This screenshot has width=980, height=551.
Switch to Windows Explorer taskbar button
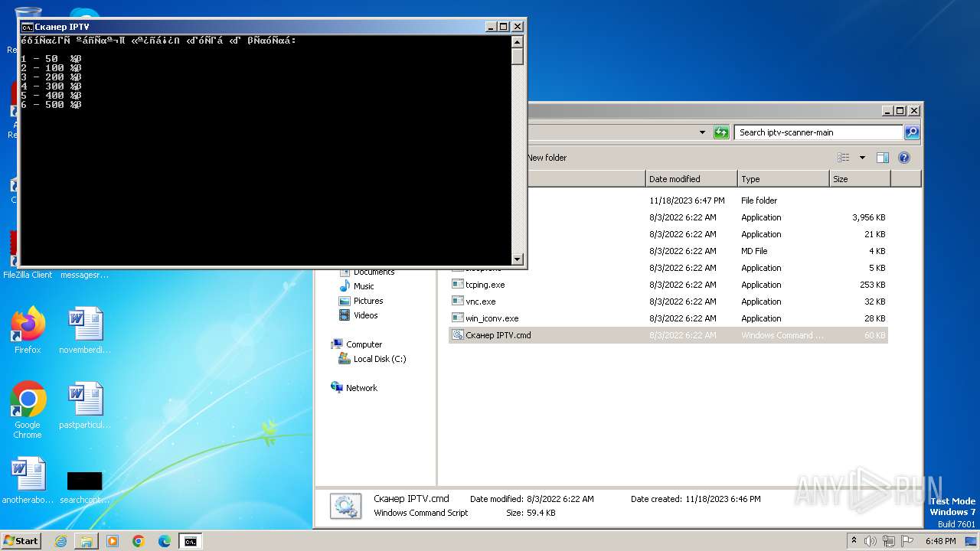point(87,541)
